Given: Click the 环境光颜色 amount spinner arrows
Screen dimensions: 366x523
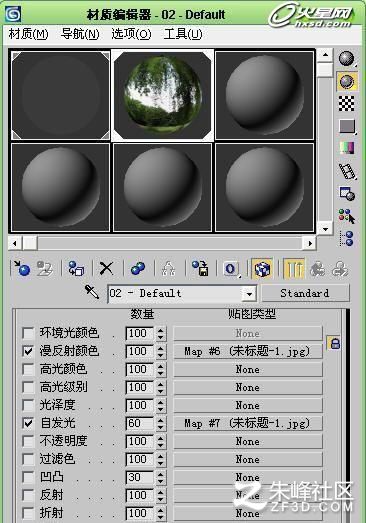Looking at the screenshot, I should click(160, 333).
